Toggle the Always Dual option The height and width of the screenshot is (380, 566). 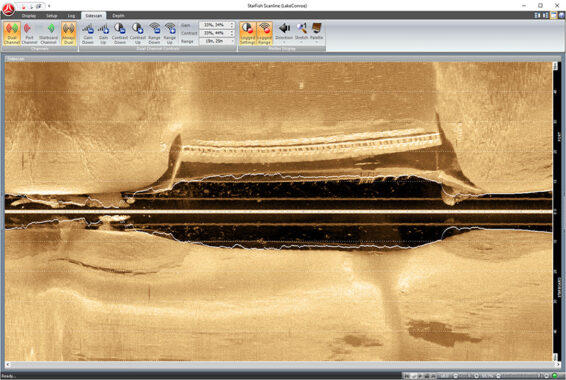point(68,33)
